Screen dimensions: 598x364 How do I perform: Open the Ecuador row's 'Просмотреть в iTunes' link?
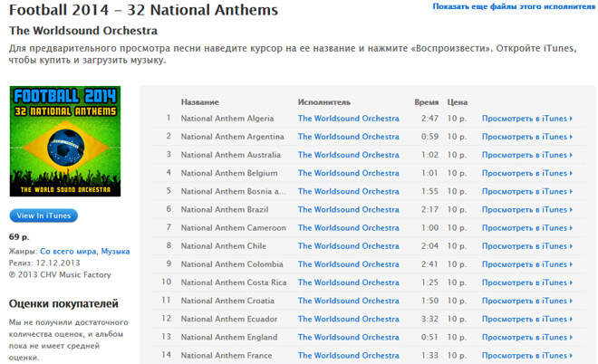(527, 319)
